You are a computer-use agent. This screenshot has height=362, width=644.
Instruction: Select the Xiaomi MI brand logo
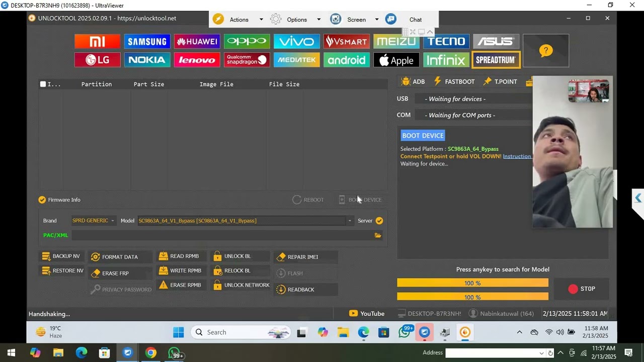click(98, 41)
